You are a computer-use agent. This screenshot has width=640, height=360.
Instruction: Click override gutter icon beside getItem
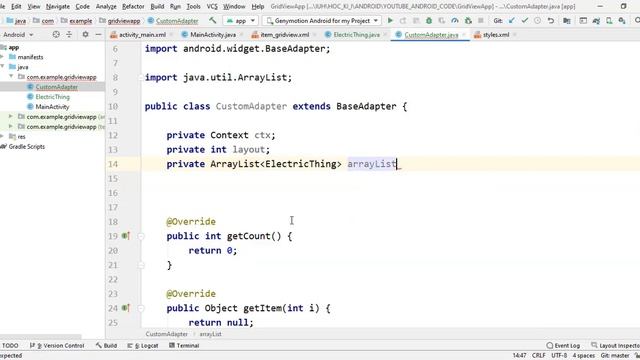point(125,308)
